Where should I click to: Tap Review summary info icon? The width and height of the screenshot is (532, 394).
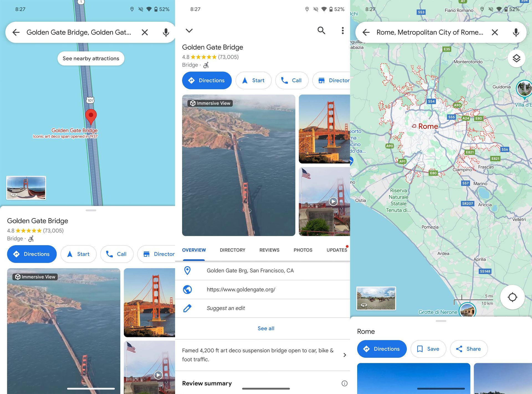pyautogui.click(x=344, y=383)
